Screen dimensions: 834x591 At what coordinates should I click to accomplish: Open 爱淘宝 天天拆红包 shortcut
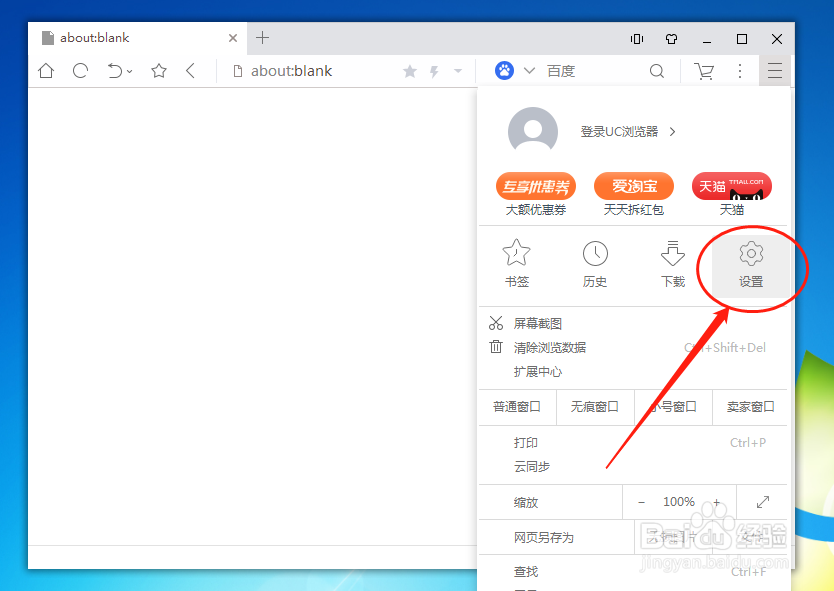[x=633, y=194]
